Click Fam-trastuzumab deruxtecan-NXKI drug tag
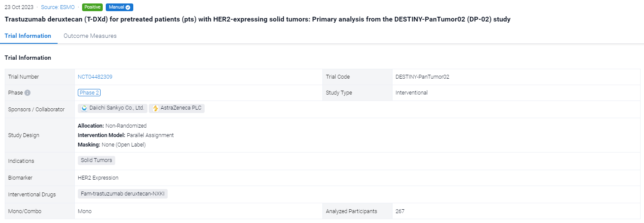Viewport: 644px width, 223px height. [123, 194]
